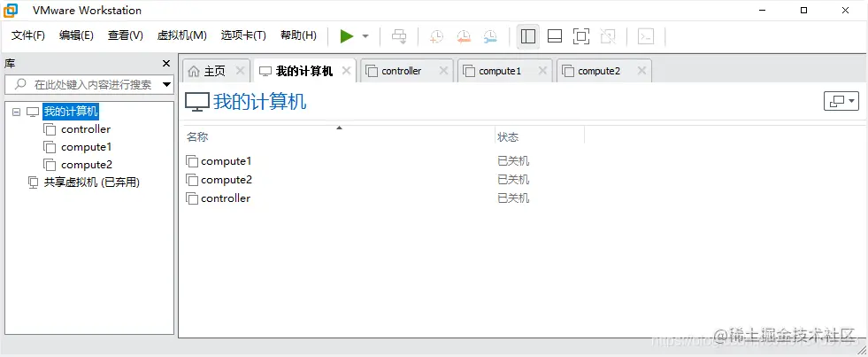
Task: Click the green Power On play button
Action: (347, 36)
